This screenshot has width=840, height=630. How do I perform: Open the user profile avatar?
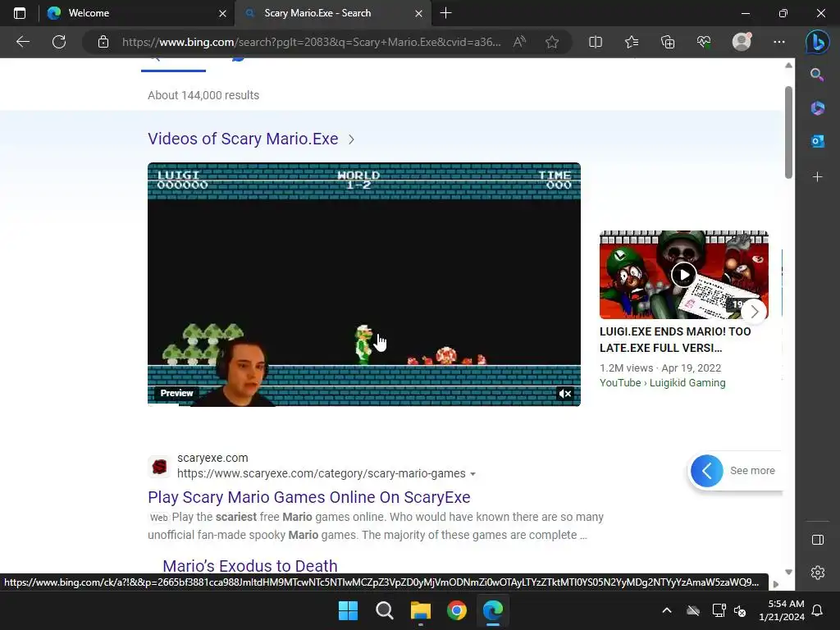coord(742,41)
